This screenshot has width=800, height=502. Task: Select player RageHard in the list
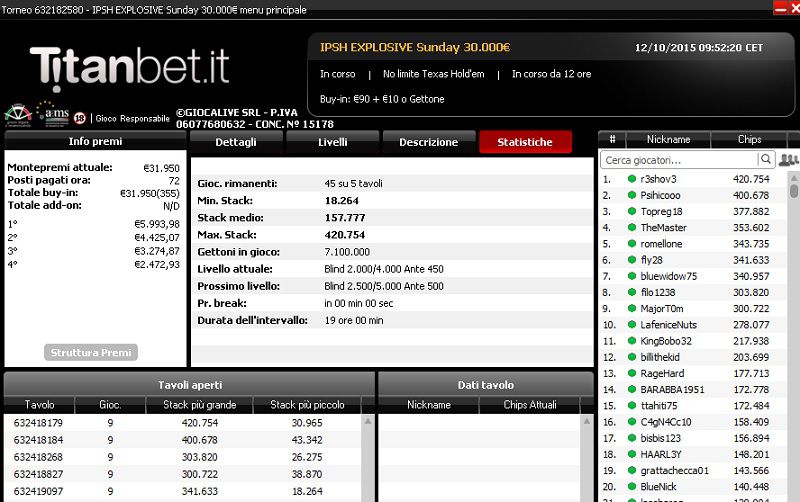[x=693, y=373]
